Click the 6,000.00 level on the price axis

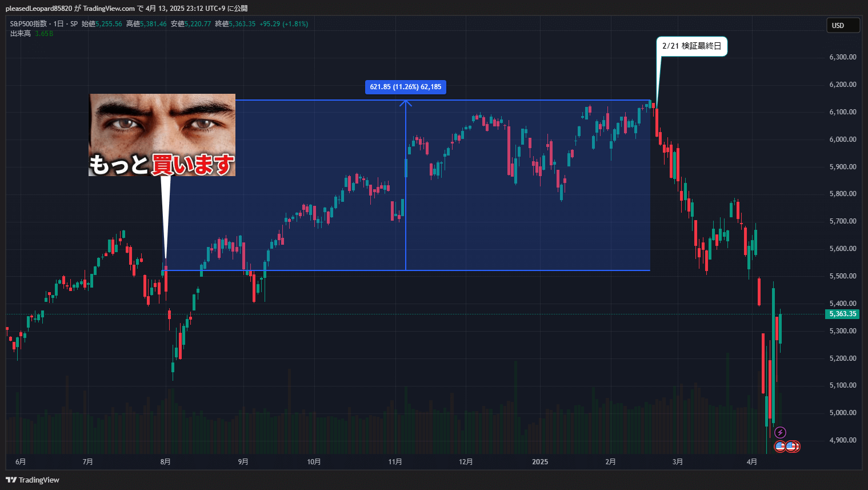842,140
